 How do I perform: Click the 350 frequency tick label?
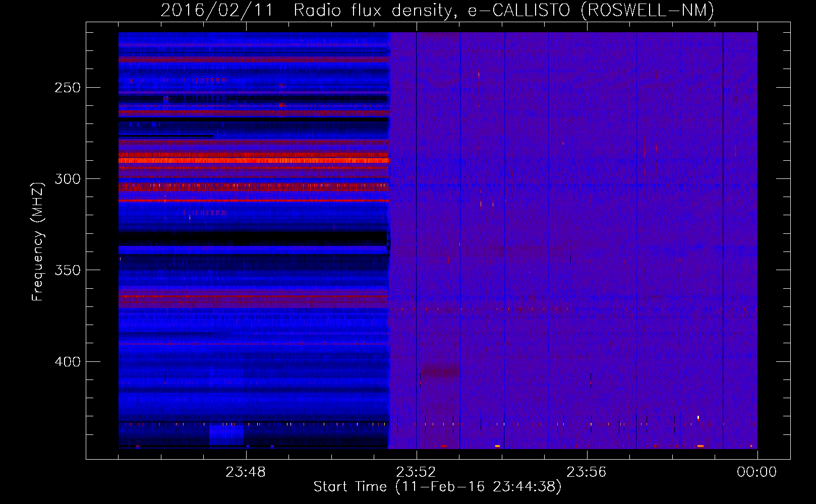pyautogui.click(x=68, y=270)
